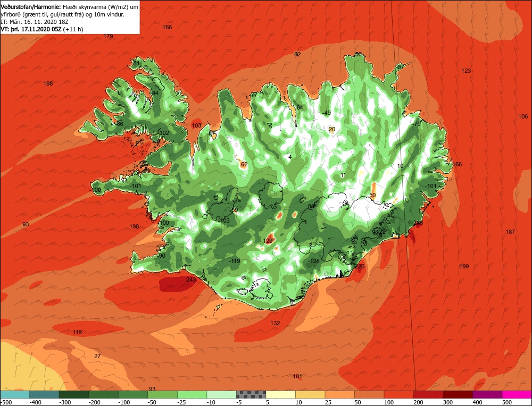Click the value 132 south of Iceland
532x406 pixels.
[275, 323]
